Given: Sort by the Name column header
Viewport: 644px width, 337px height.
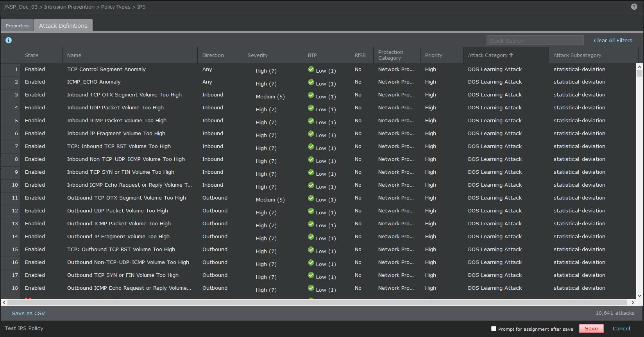Looking at the screenshot, I should click(x=130, y=55).
